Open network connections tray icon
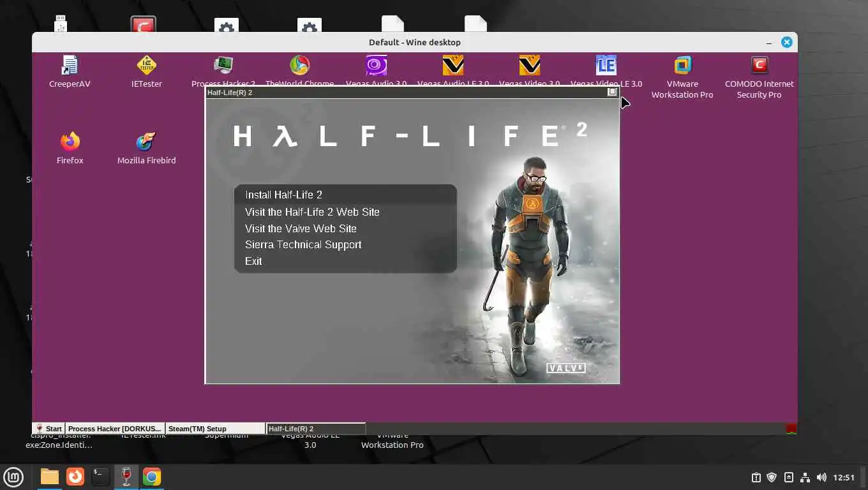 click(x=805, y=477)
